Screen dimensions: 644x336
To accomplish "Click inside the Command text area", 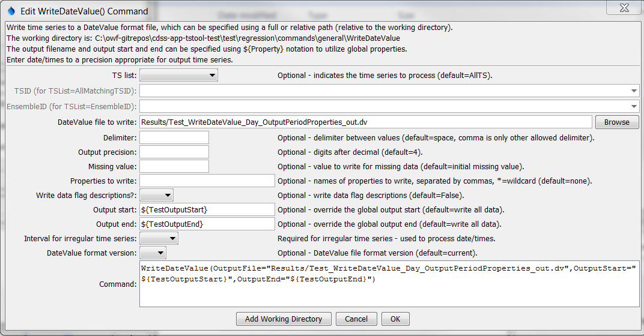I will pyautogui.click(x=389, y=283).
